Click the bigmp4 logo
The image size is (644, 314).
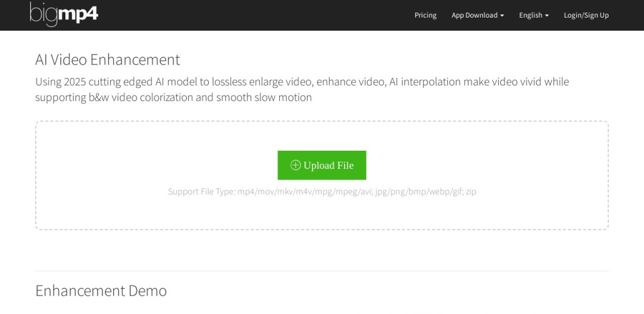64,14
